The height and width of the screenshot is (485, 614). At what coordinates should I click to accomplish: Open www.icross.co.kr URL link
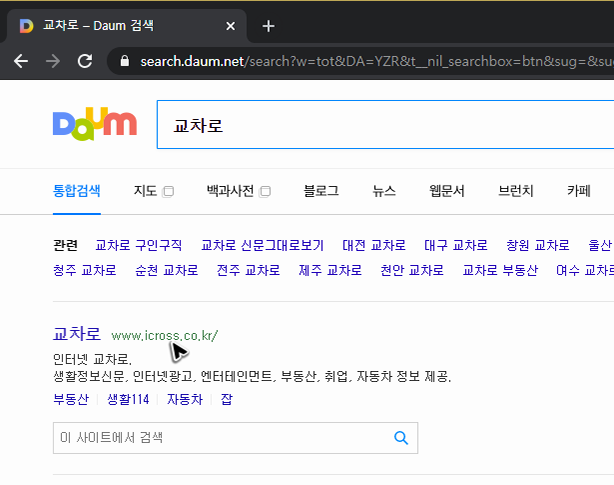point(164,336)
